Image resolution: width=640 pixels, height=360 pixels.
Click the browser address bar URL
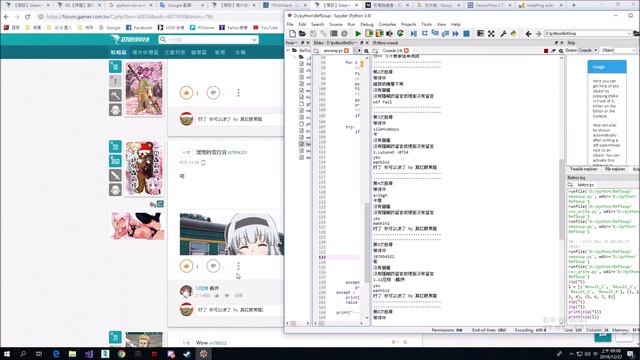[129, 17]
